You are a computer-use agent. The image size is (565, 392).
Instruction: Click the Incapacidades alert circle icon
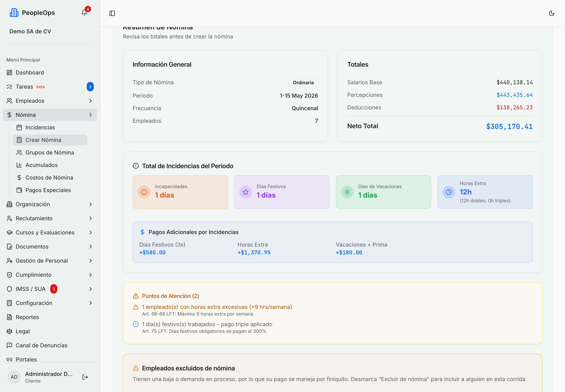[144, 192]
